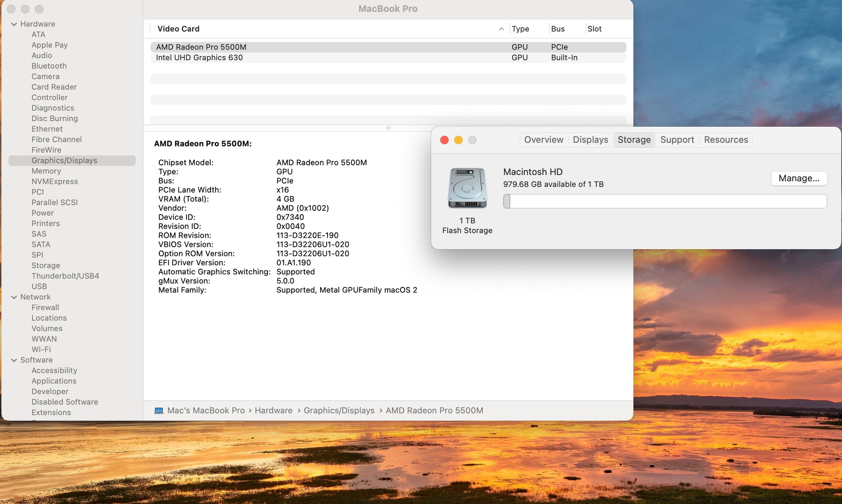Collapse the Network section chevron

click(x=14, y=297)
